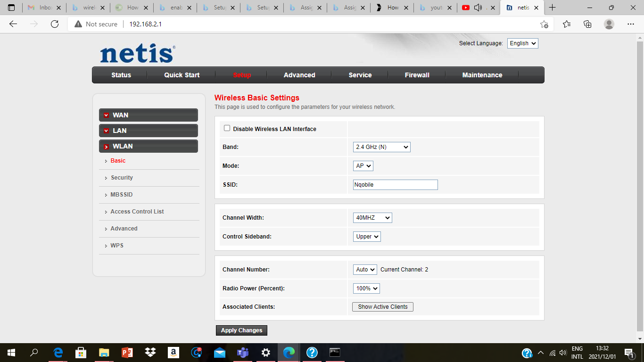Open Microsoft Teams from taskbar

[243, 352]
